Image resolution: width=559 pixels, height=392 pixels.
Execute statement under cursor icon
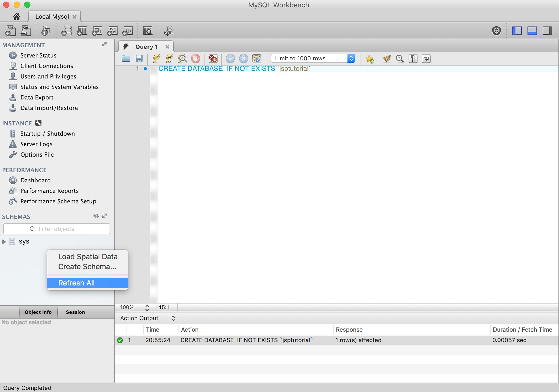pyautogui.click(x=169, y=58)
